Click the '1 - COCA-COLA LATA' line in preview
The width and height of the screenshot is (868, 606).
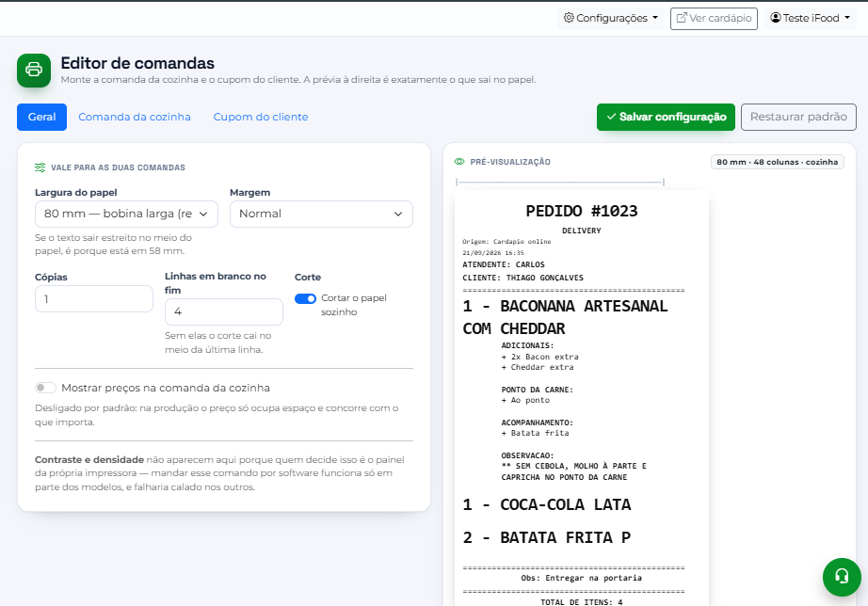point(547,504)
